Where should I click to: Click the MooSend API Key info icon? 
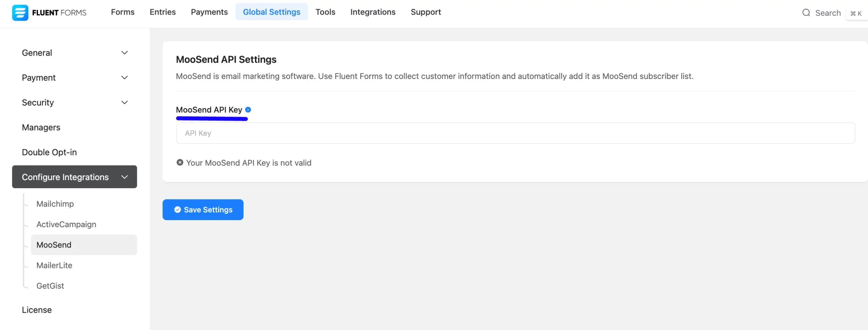248,110
